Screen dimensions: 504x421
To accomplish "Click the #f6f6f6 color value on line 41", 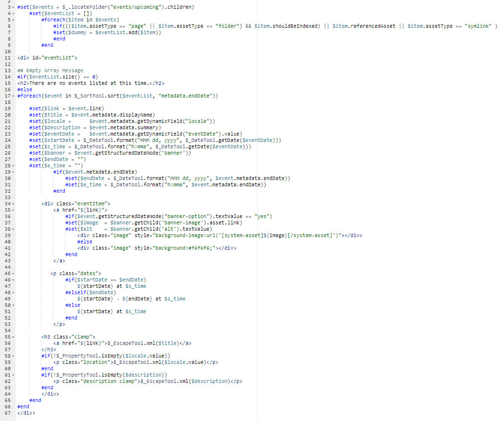I will [212, 248].
